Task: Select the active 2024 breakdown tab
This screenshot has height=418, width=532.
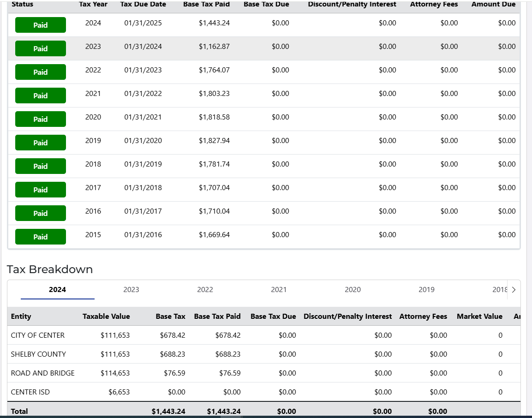Action: pyautogui.click(x=57, y=290)
